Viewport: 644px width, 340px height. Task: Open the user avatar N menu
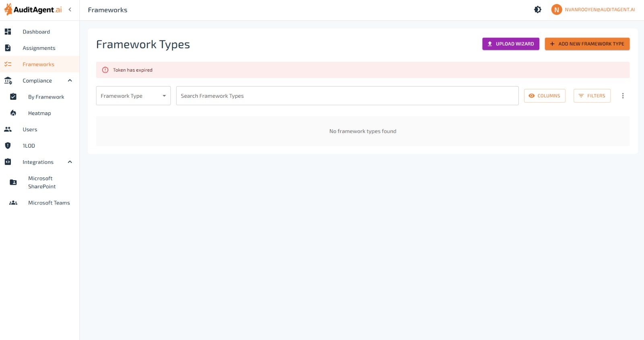556,10
